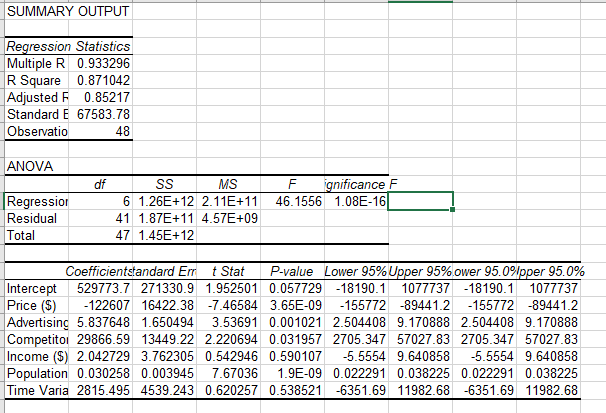Select Total SS value 1.45E+12

tap(164, 235)
